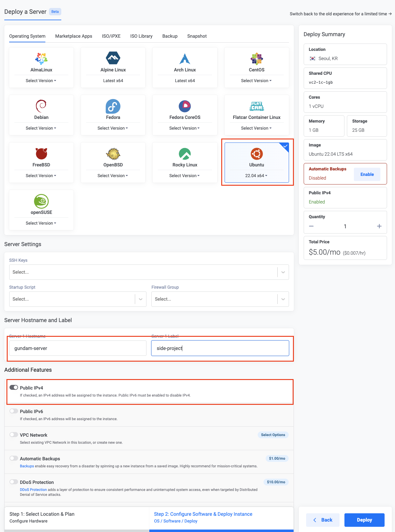Click the Server 1 Hostname field
The height and width of the screenshot is (532, 395).
[78, 348]
